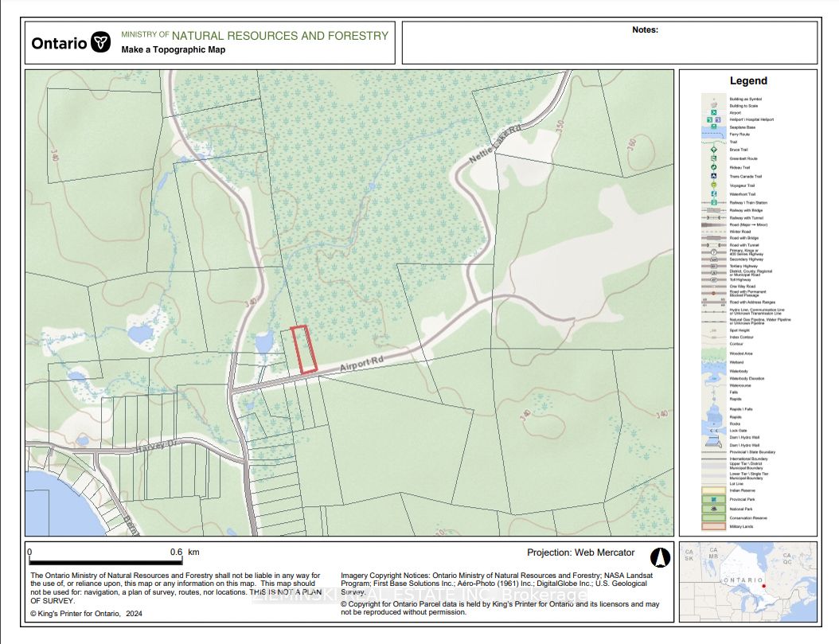Click the 0.6 km scale bar
This screenshot has height=644, width=839.
coord(104,560)
